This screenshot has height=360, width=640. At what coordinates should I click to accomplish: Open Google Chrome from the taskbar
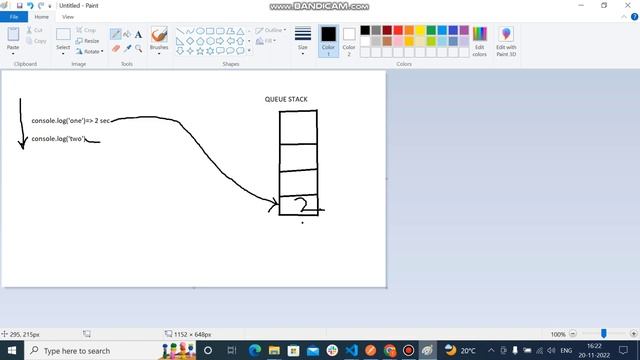(389, 350)
